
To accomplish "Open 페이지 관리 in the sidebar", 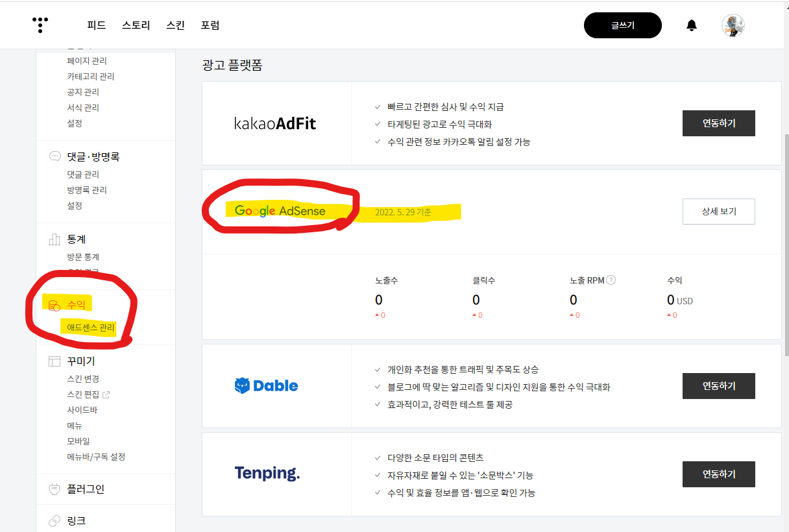I will [87, 61].
